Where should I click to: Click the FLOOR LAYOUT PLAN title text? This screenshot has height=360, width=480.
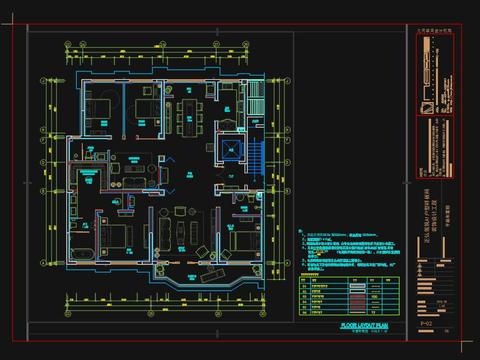364,325
